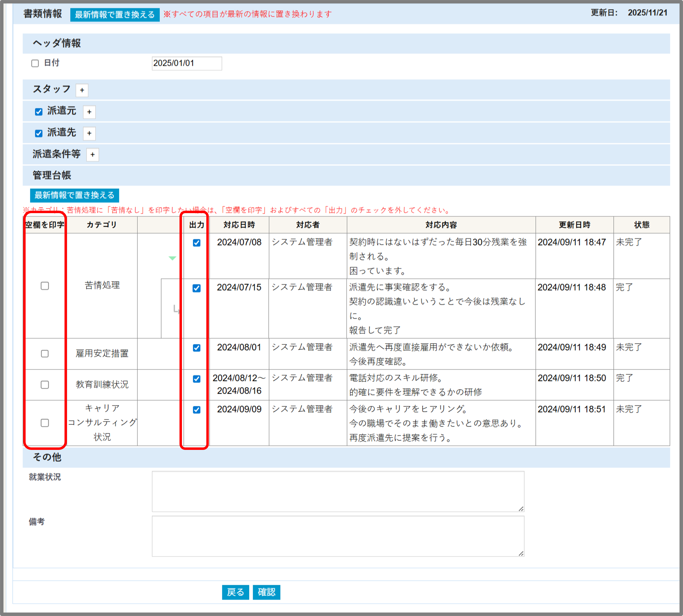Click the 確認 button
Image resolution: width=683 pixels, height=616 pixels.
click(x=266, y=592)
